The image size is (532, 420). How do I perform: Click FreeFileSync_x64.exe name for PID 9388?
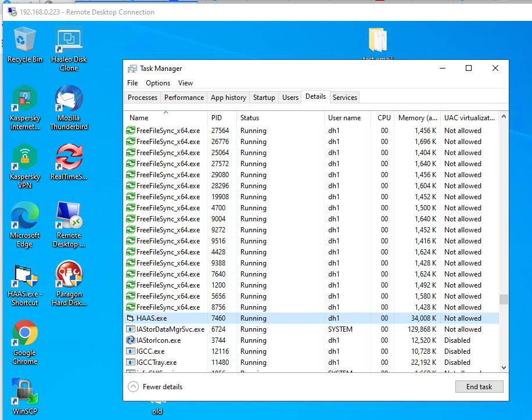click(168, 263)
